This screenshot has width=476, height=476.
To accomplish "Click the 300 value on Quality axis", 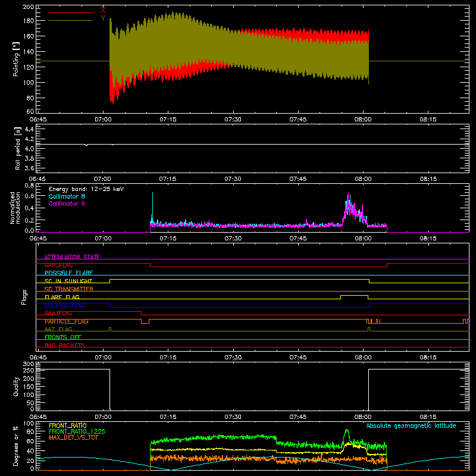I will coord(29,364).
